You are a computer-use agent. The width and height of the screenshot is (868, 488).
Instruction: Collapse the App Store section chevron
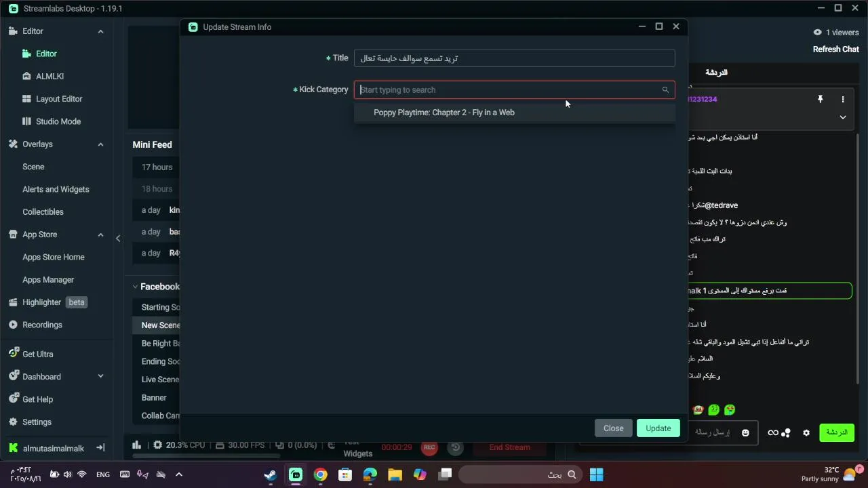[x=100, y=235]
